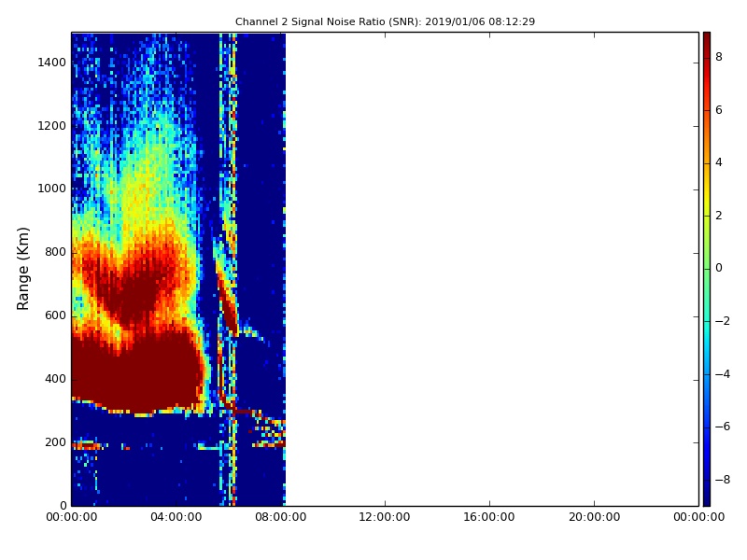Click the colorbar label −6
747x560 pixels.
click(x=722, y=427)
